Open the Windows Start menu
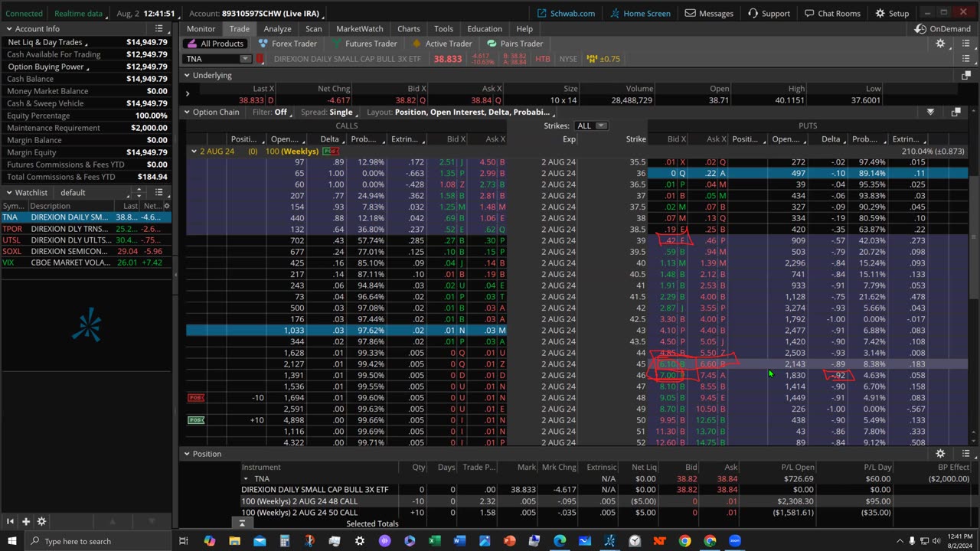Image resolution: width=980 pixels, height=551 pixels. (11, 541)
